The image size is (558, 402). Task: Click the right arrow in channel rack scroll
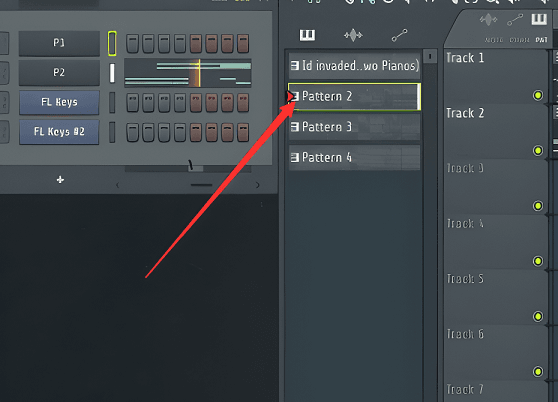coord(257,185)
